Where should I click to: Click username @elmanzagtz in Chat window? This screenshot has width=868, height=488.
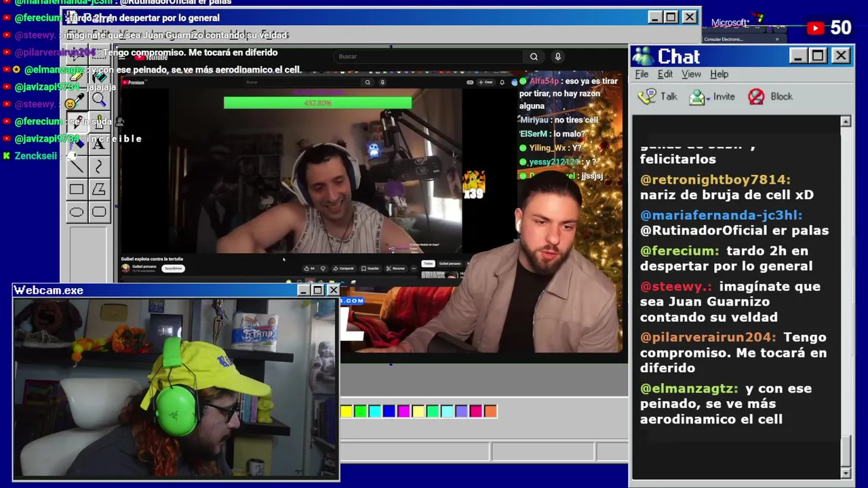click(689, 388)
